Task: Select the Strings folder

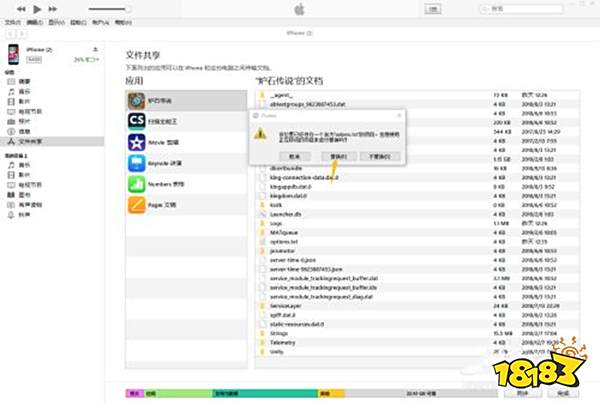Action: point(417,333)
